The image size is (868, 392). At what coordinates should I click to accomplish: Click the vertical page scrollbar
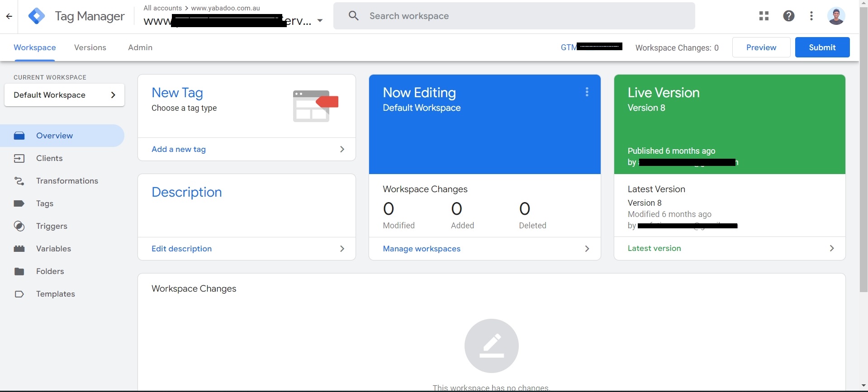point(863,149)
